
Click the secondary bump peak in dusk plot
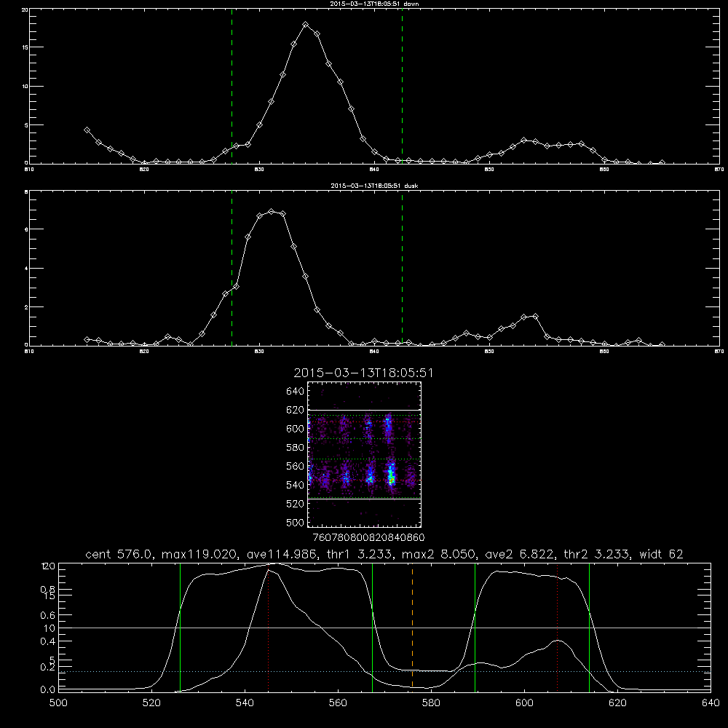tap(535, 316)
